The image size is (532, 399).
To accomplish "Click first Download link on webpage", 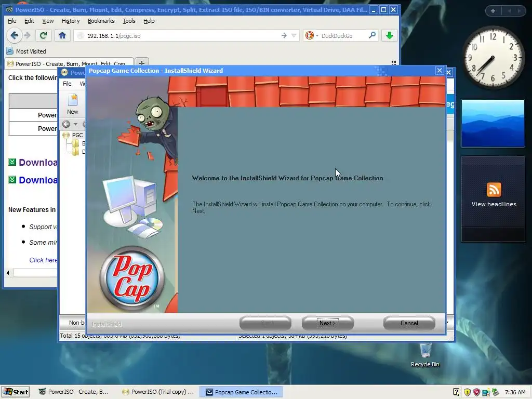I will click(x=38, y=162).
